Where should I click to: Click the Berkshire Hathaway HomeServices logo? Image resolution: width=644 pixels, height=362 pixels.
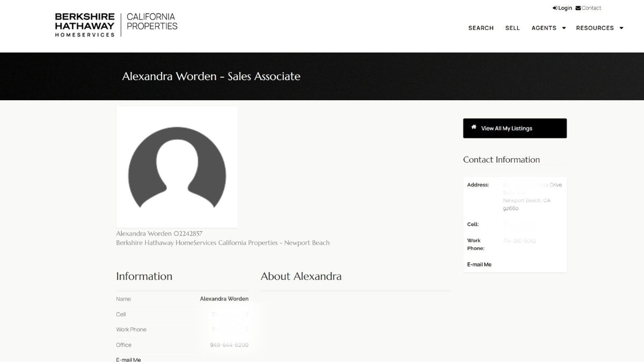(x=85, y=25)
